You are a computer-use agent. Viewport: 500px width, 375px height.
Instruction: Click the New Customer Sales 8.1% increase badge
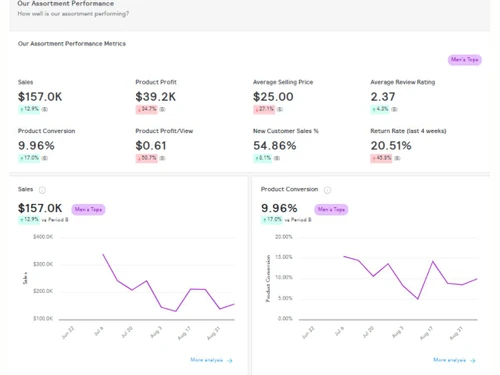(263, 158)
